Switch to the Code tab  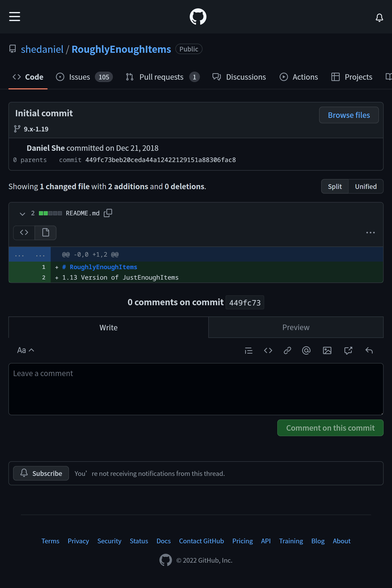tap(28, 77)
